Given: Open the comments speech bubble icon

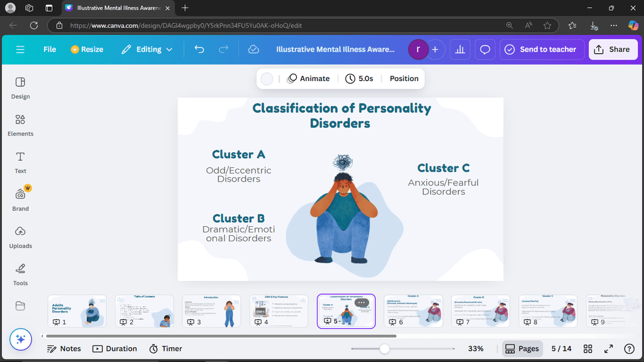Looking at the screenshot, I should click(485, 50).
